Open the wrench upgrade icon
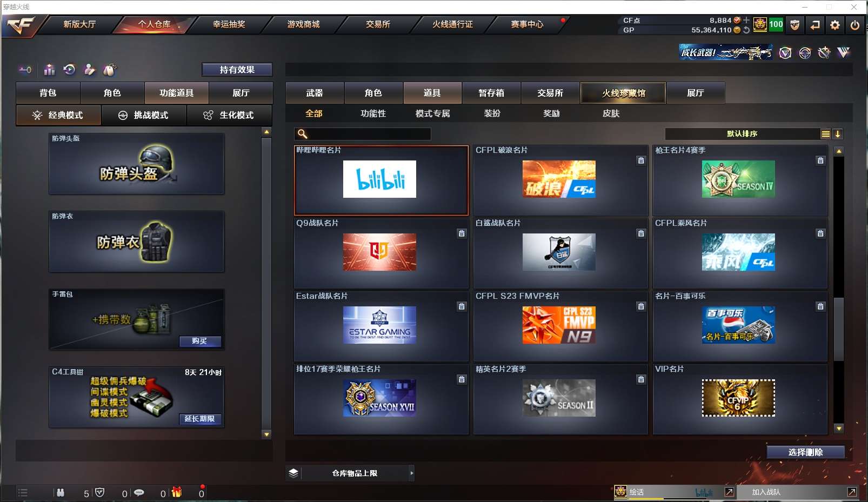The image size is (868, 502). [824, 52]
